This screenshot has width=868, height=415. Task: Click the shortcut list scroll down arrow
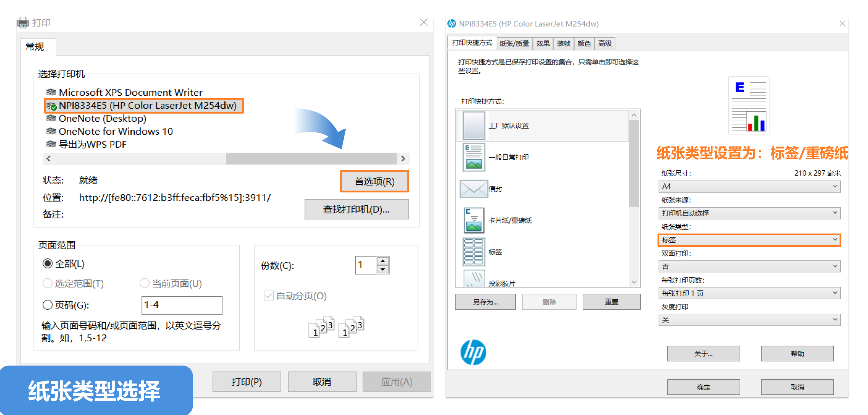click(634, 282)
